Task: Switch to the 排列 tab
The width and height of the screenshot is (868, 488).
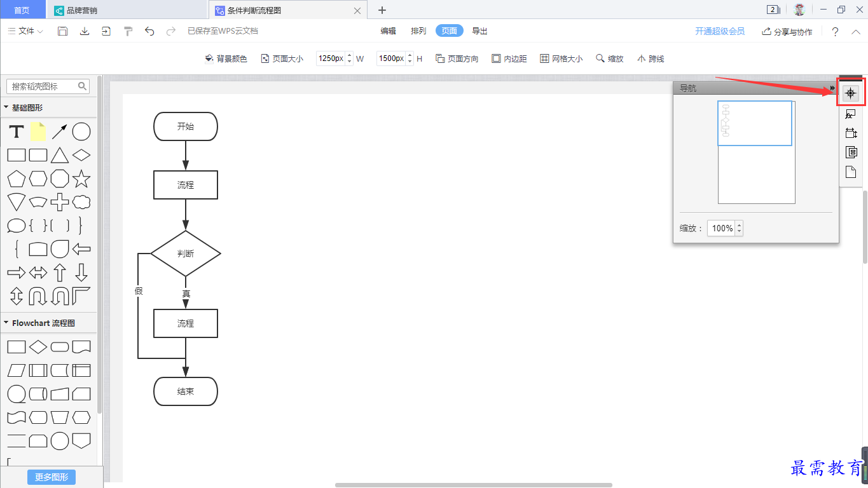Action: point(418,31)
